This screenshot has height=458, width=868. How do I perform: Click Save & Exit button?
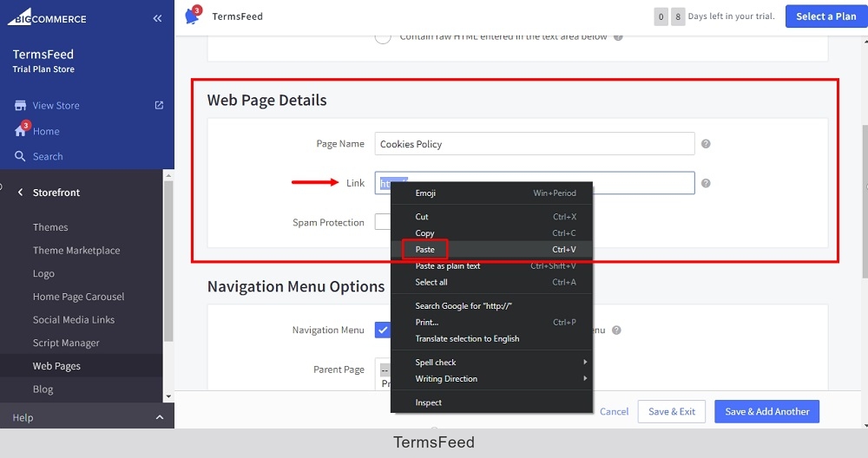[672, 411]
